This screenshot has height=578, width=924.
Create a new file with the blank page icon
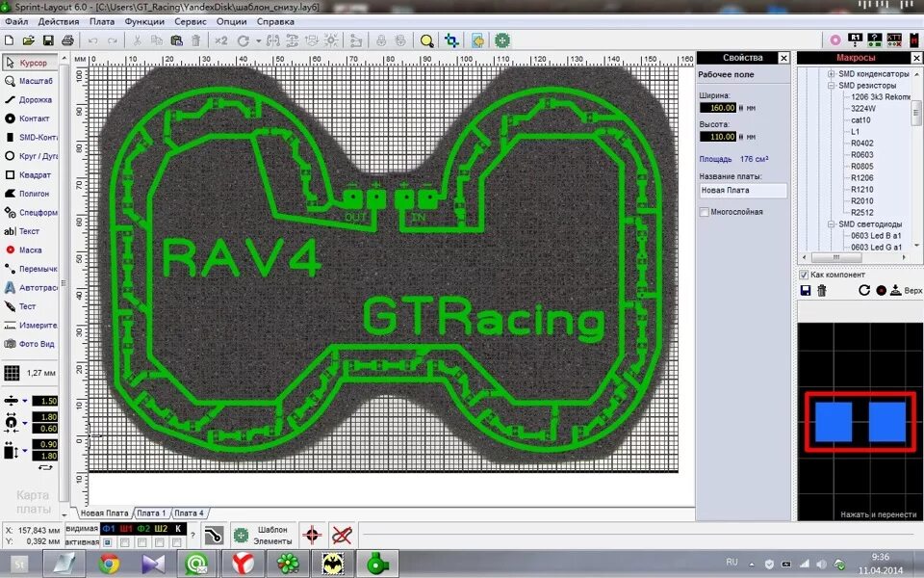pyautogui.click(x=9, y=40)
